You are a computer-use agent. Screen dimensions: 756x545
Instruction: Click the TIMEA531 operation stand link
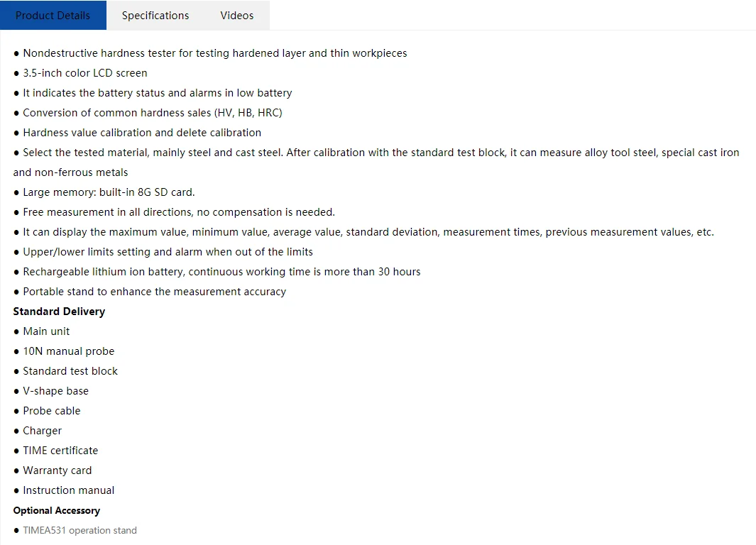80,530
